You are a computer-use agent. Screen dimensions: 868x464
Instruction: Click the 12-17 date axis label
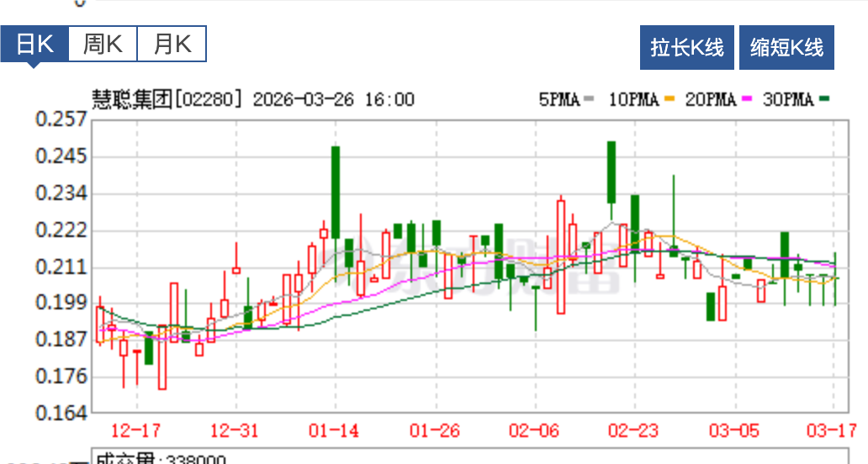[135, 430]
